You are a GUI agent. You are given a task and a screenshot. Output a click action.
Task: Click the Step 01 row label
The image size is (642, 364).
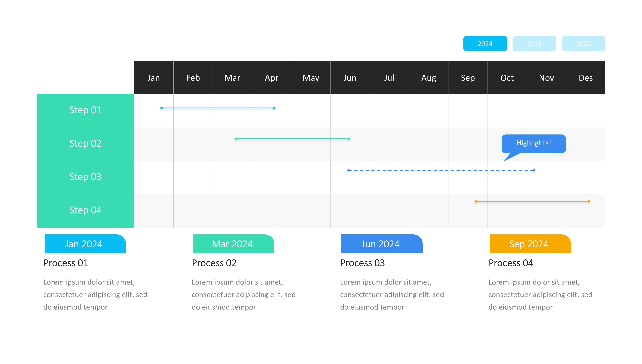[85, 110]
